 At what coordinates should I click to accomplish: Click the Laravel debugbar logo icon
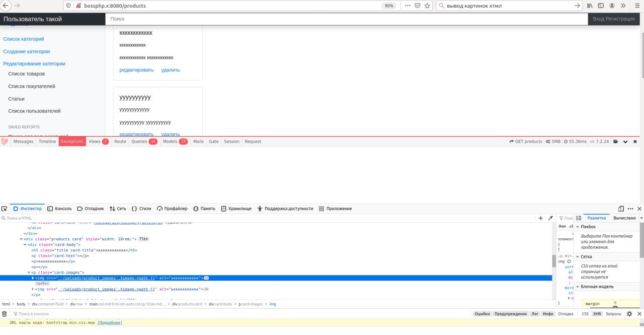[5, 142]
